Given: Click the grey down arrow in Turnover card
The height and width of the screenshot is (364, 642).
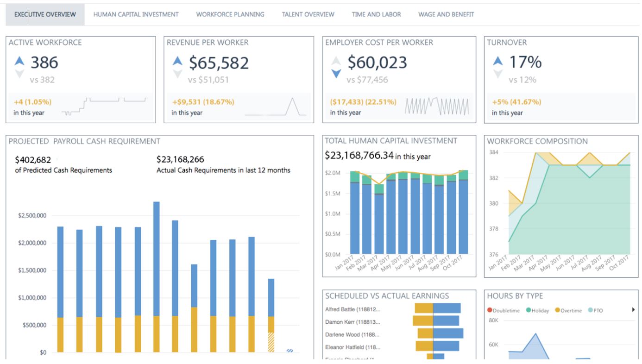Looking at the screenshot, I should coord(497,74).
